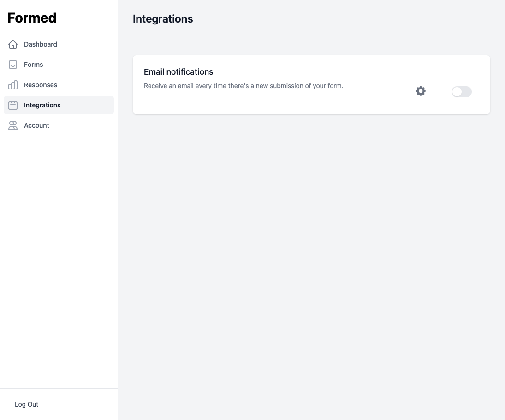Viewport: 505px width, 420px height.
Task: Click the white knob of the notifications switch
Action: click(457, 92)
